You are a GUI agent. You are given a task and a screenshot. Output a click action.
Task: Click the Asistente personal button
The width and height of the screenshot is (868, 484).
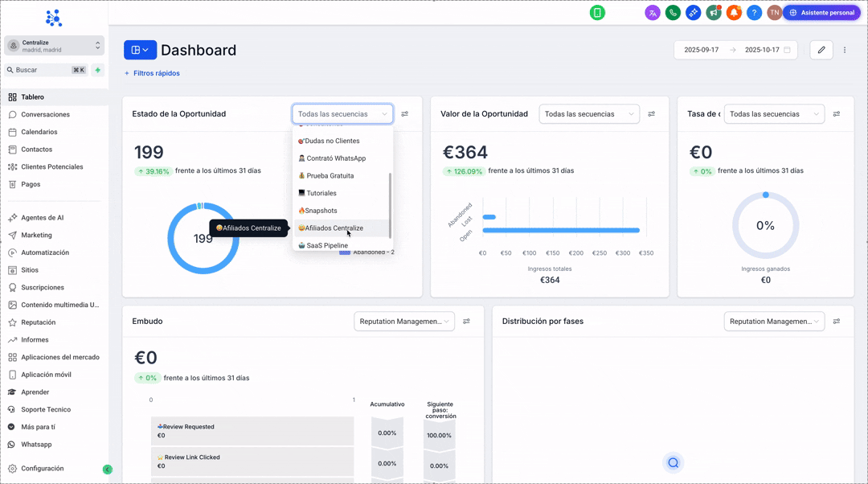(821, 13)
